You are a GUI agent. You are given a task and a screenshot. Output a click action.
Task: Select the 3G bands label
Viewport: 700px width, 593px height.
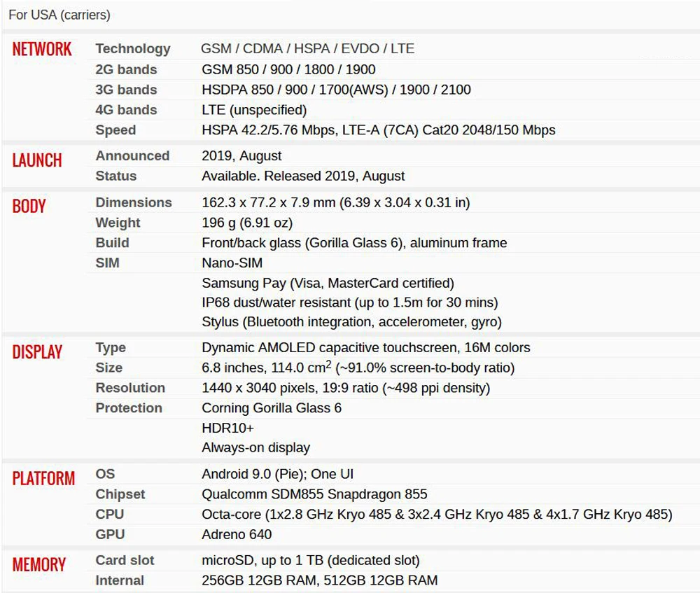pyautogui.click(x=126, y=90)
